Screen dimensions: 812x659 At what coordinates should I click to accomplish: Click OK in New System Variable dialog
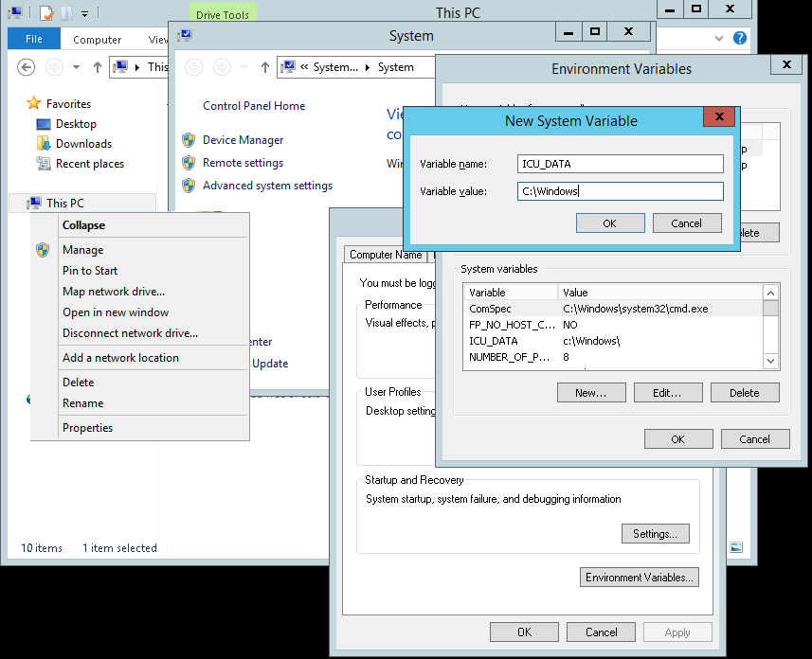(609, 223)
